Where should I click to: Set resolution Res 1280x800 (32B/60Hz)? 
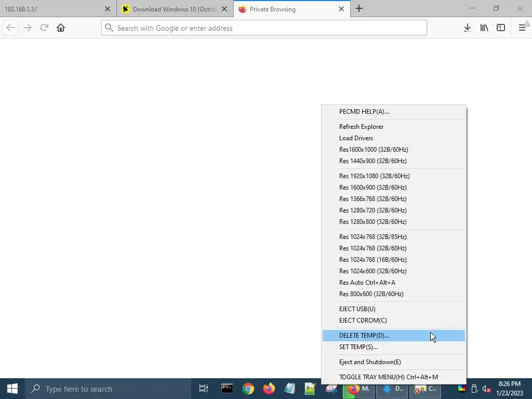tap(394, 222)
